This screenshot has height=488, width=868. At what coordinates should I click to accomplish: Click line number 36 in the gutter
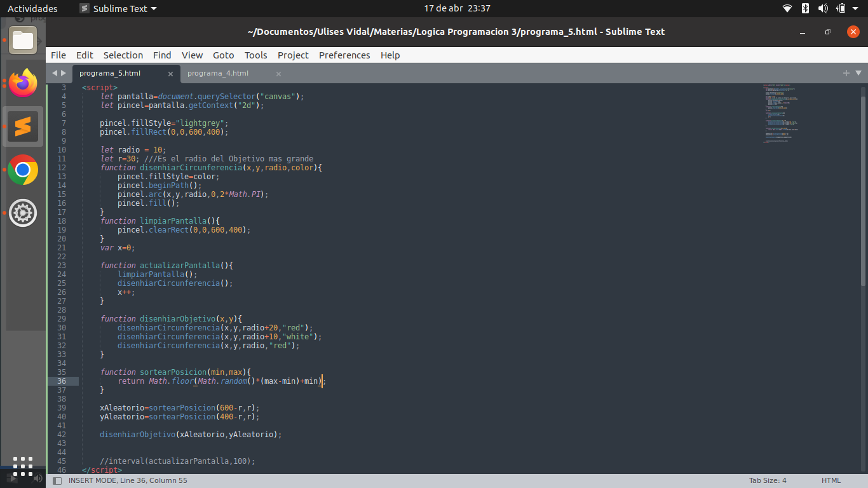click(x=62, y=381)
